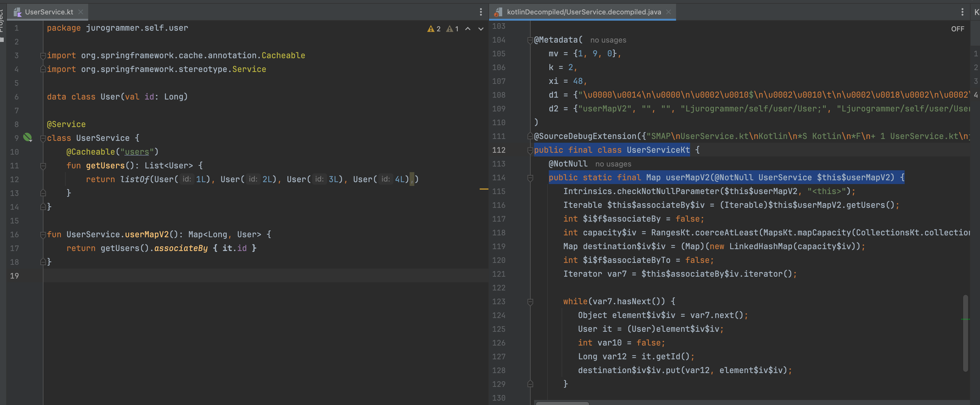Select the UserService.decompiled.java tab

pos(583,12)
